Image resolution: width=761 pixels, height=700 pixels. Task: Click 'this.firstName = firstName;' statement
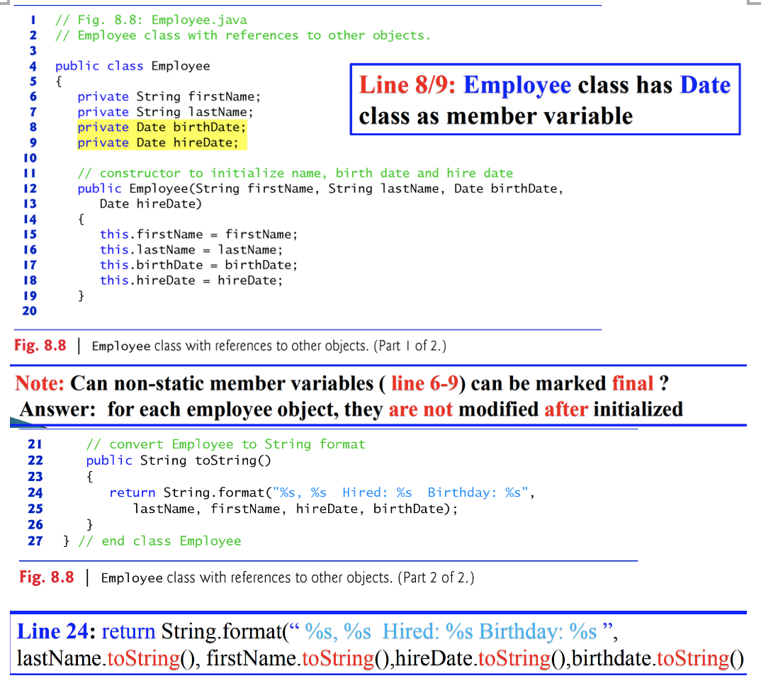click(198, 235)
